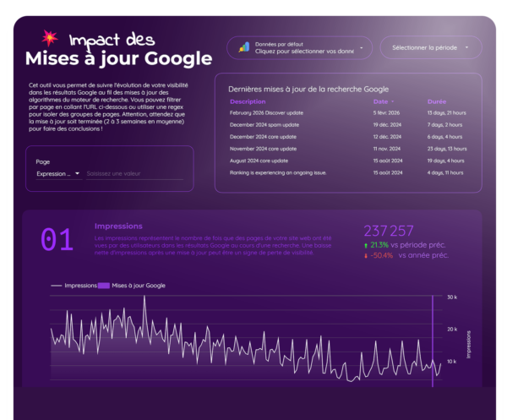
Task: Click the date '5 févr. 2026'
Action: pyautogui.click(x=386, y=113)
